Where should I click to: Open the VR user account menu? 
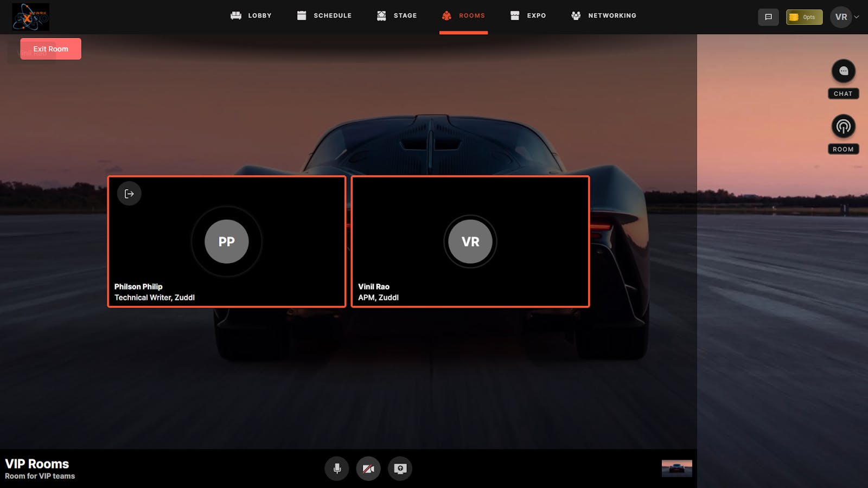click(841, 17)
